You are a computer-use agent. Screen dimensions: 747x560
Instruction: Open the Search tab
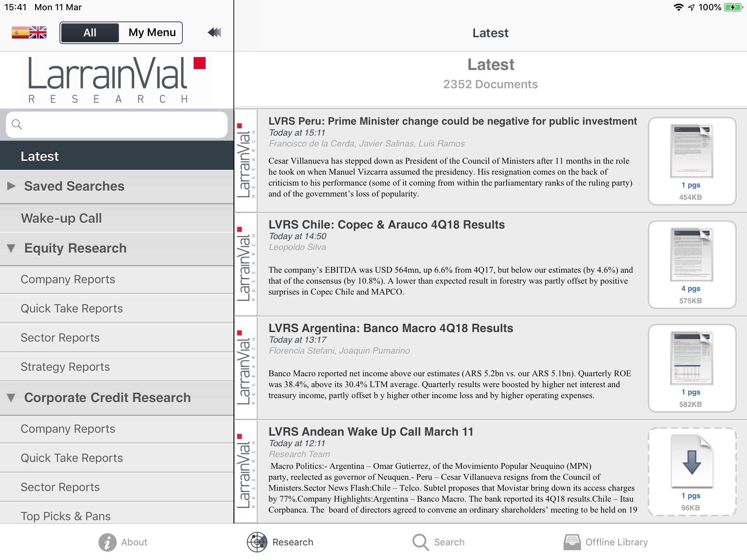point(439,542)
